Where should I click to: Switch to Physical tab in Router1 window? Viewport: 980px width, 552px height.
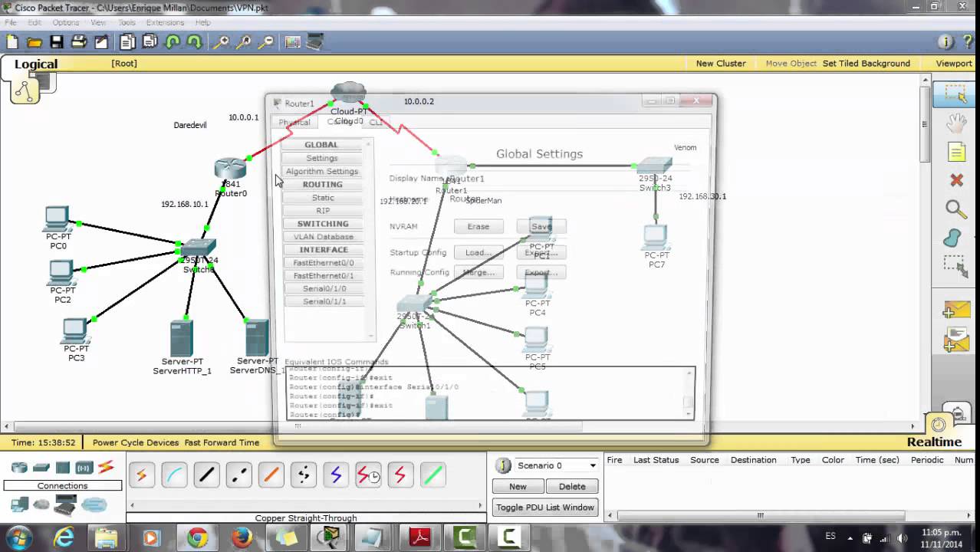pyautogui.click(x=294, y=123)
